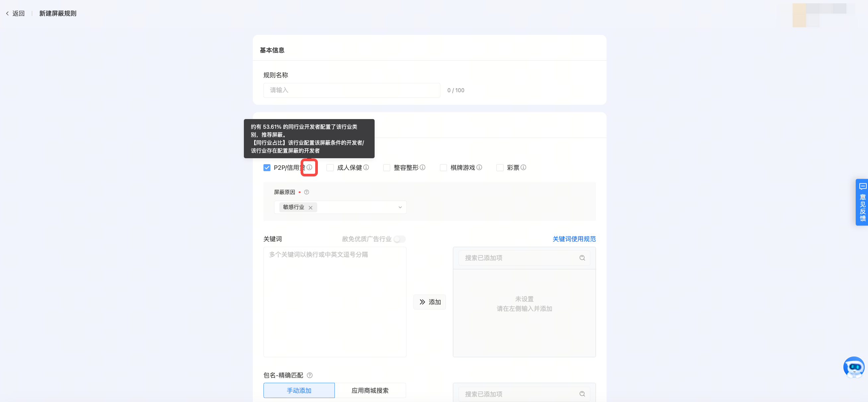Click the back arrow 返回
This screenshot has height=402, width=868.
click(x=15, y=14)
